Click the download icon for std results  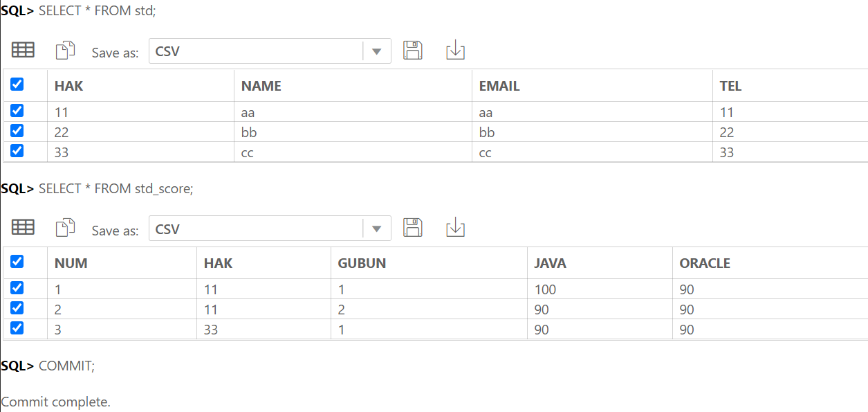455,50
